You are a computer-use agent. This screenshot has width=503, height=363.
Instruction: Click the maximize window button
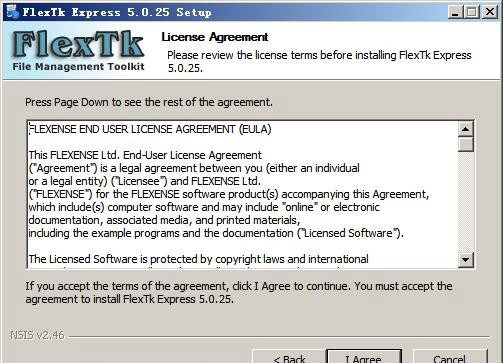[472, 12]
